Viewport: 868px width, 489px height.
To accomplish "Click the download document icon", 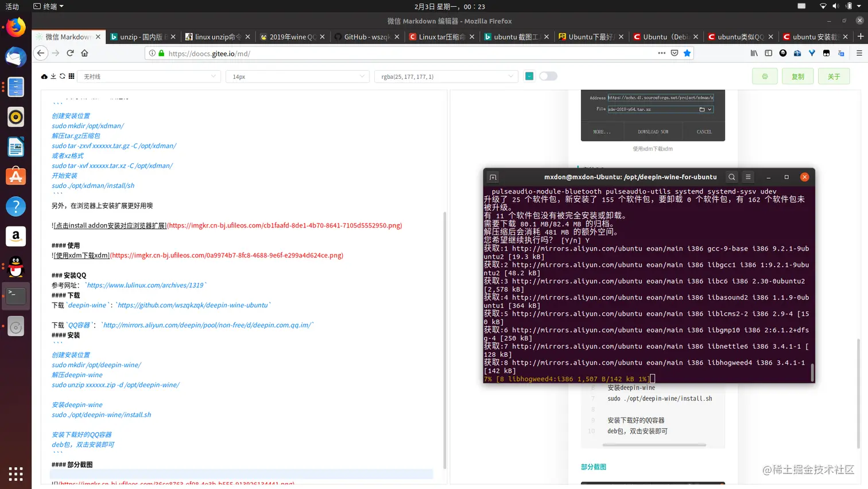I will point(53,76).
